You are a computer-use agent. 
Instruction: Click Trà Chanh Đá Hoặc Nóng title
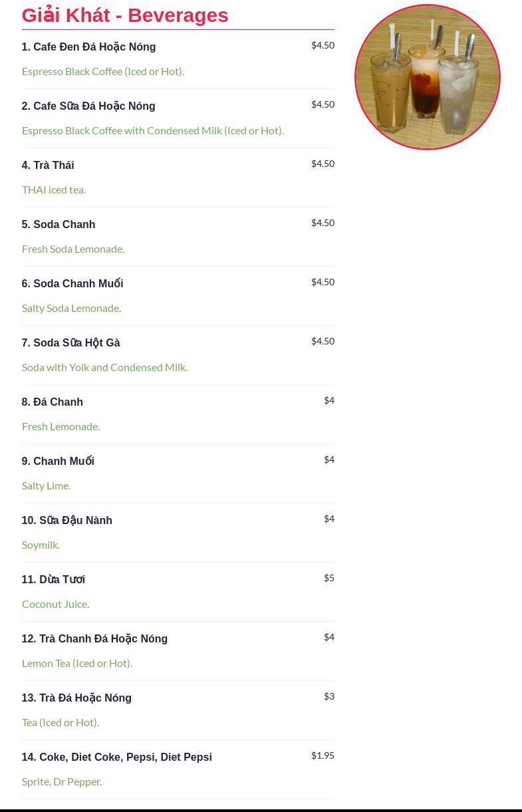(x=94, y=639)
